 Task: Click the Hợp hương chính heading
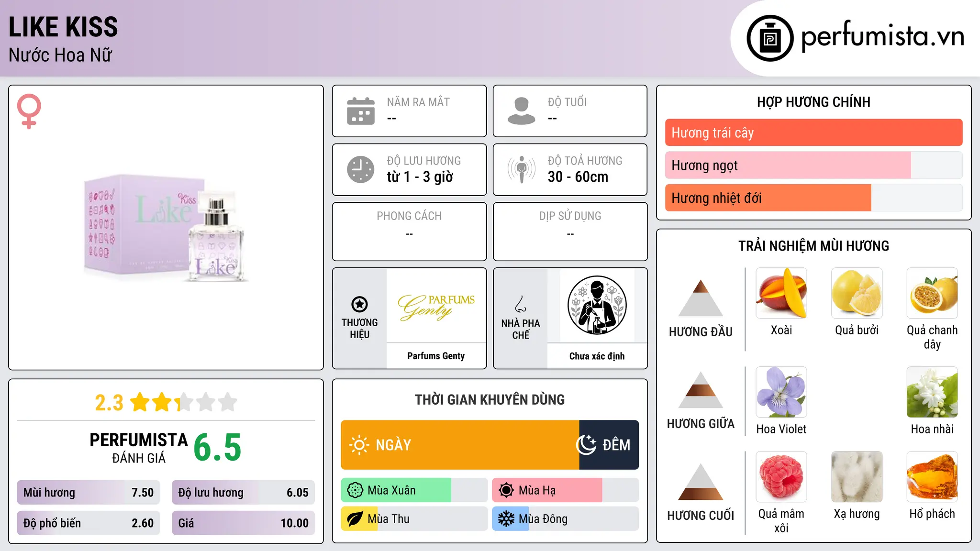tap(813, 102)
